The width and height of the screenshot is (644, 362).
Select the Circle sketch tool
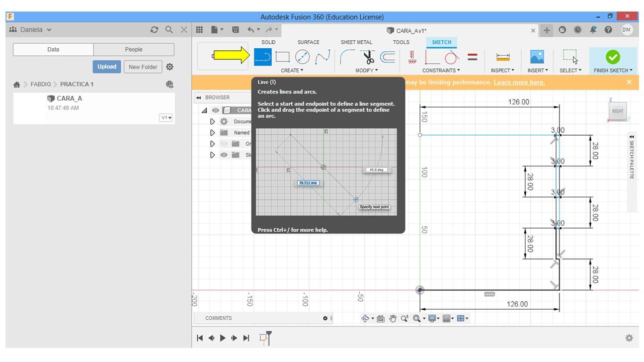point(302,57)
